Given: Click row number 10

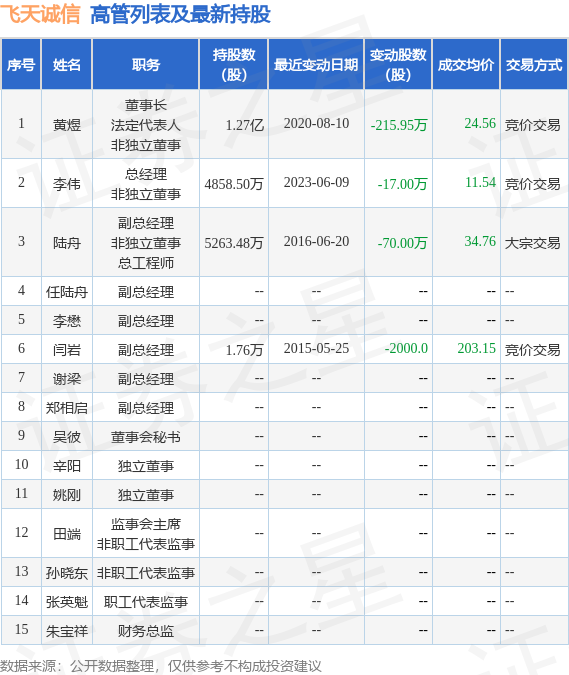Looking at the screenshot, I should 22,464.
